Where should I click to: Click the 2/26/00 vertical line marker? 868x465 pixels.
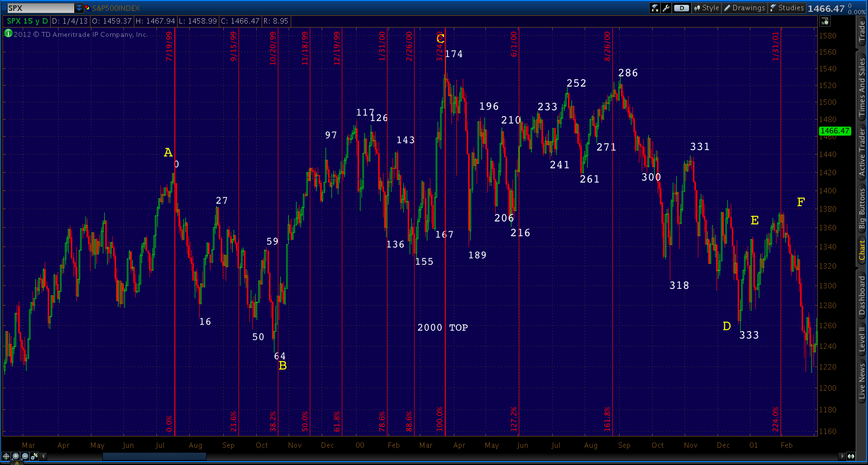[409, 46]
